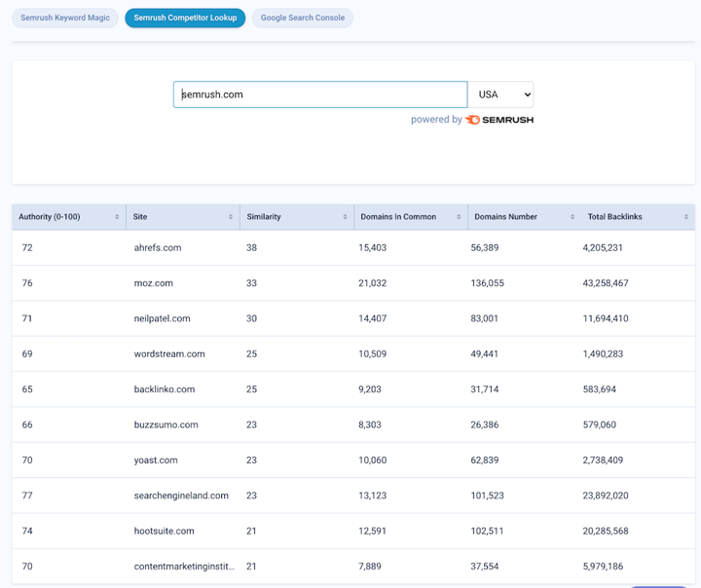The height and width of the screenshot is (588, 701).
Task: Click similarity value 38 for ahrefs.com
Action: [x=252, y=247]
